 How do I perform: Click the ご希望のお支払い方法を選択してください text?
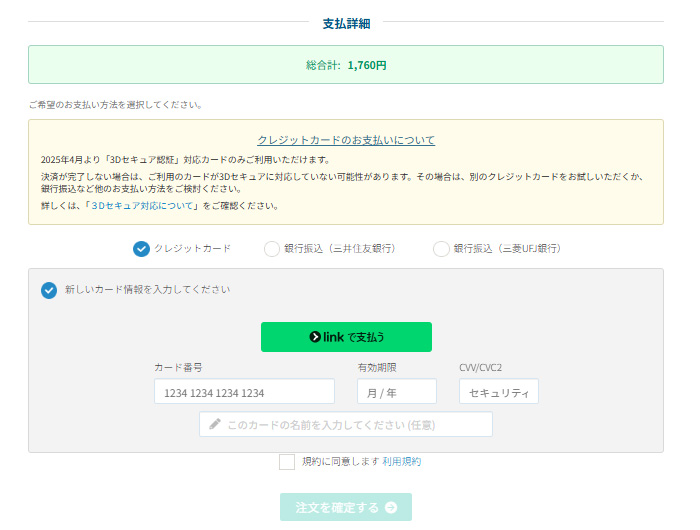coord(115,105)
